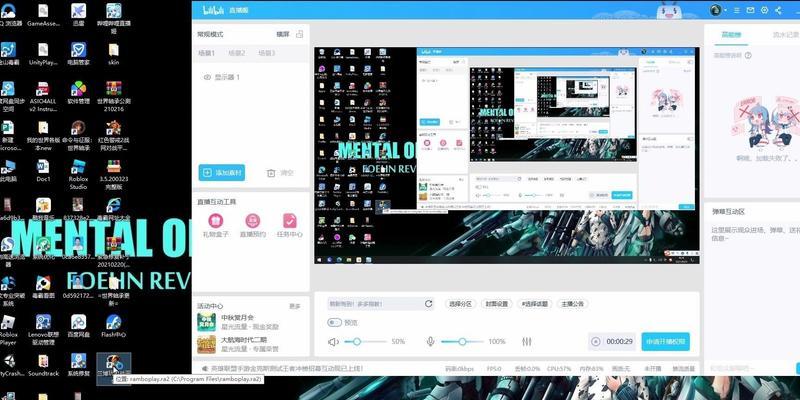
Task: Click the user avatar in title bar
Action: (x=715, y=10)
